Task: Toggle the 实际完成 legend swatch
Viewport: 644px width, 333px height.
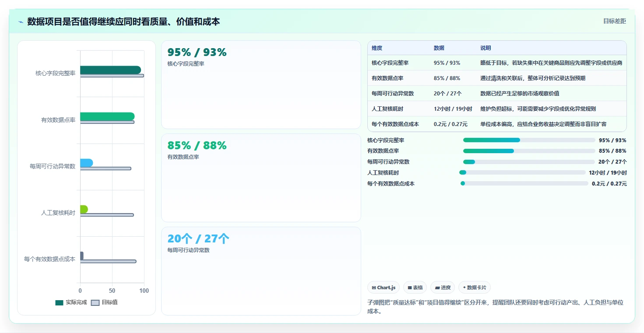Action: tap(60, 302)
